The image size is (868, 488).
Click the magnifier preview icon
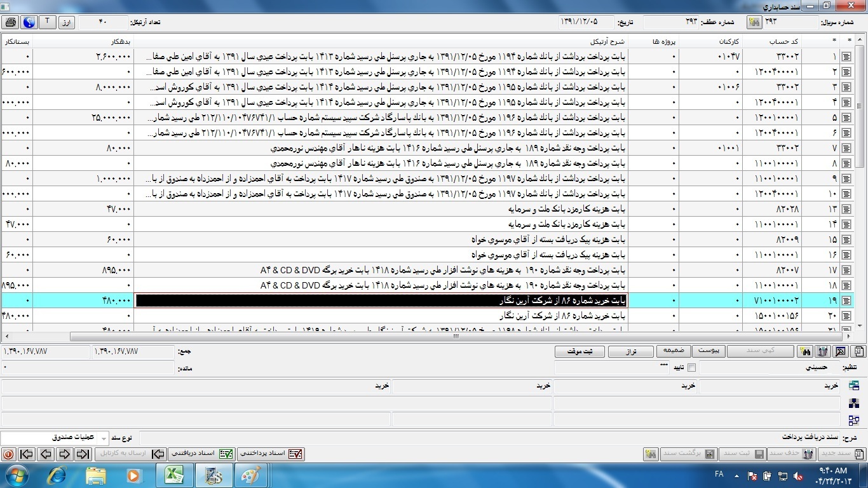tap(841, 351)
